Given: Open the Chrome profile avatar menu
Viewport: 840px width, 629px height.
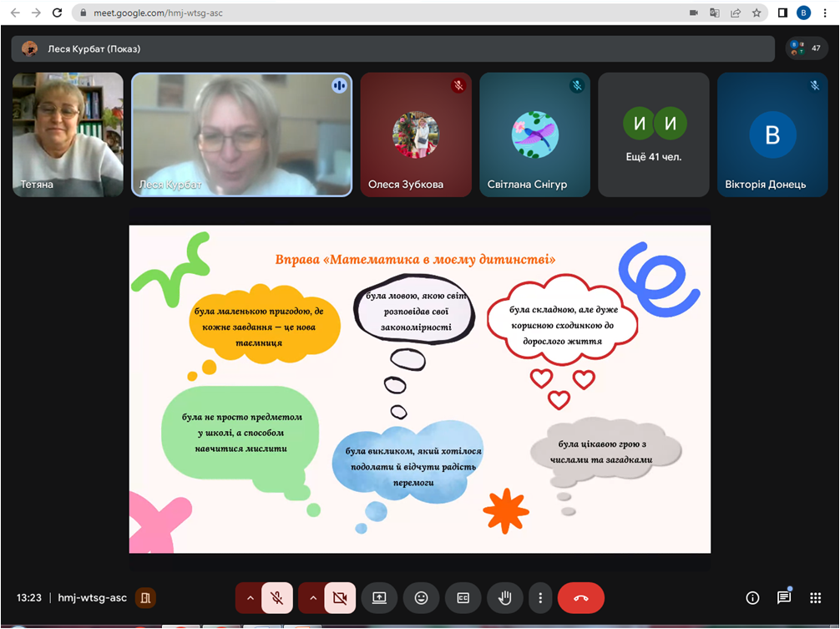Looking at the screenshot, I should 803,13.
